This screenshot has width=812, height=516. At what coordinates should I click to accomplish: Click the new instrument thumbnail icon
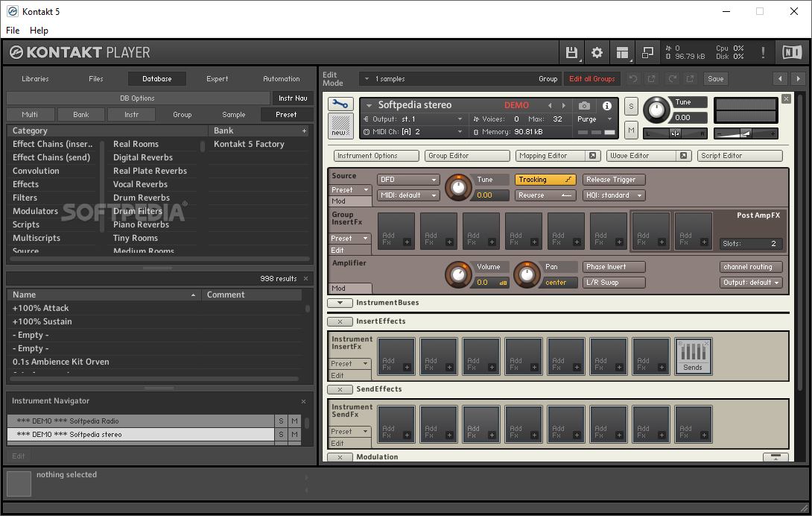click(x=340, y=126)
